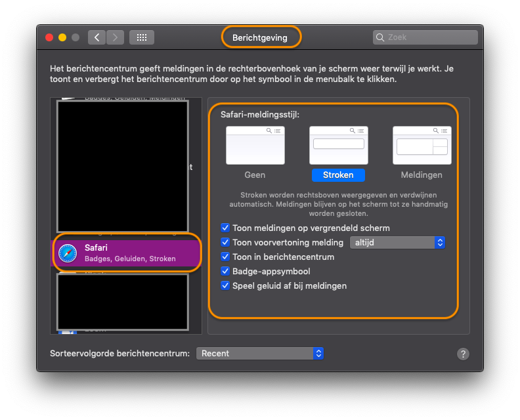Open help with the question mark button
This screenshot has width=520, height=420.
tap(463, 354)
